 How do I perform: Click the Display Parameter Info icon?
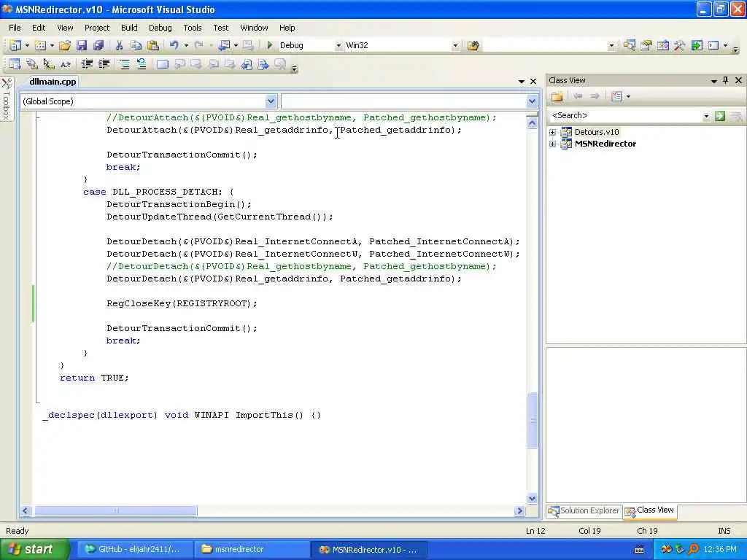(32, 64)
